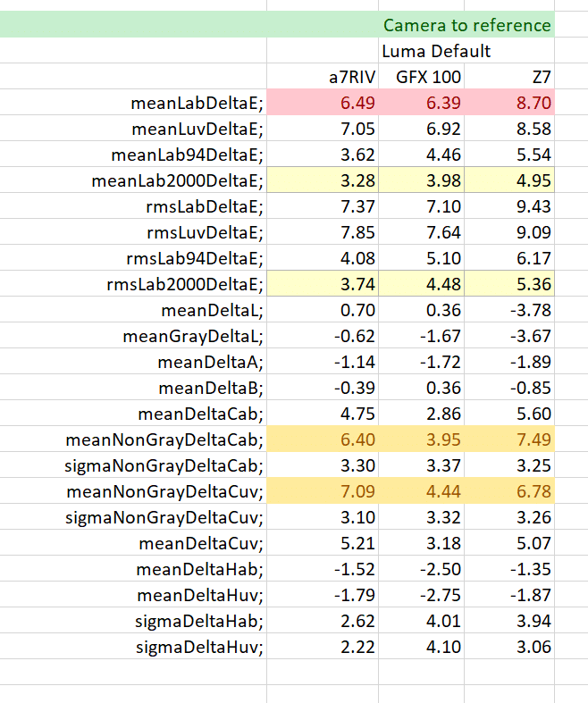This screenshot has height=703, width=588.
Task: Select the Z7 column header cell
Action: (509, 77)
